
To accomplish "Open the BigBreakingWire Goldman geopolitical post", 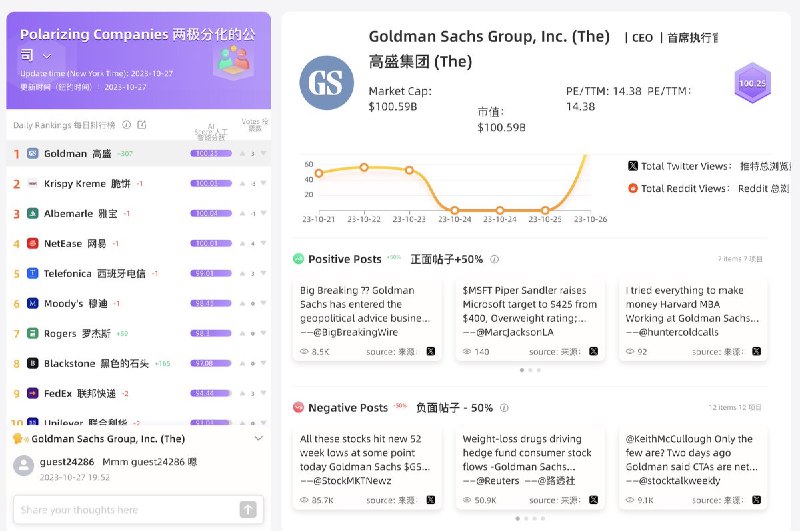I will (x=367, y=319).
